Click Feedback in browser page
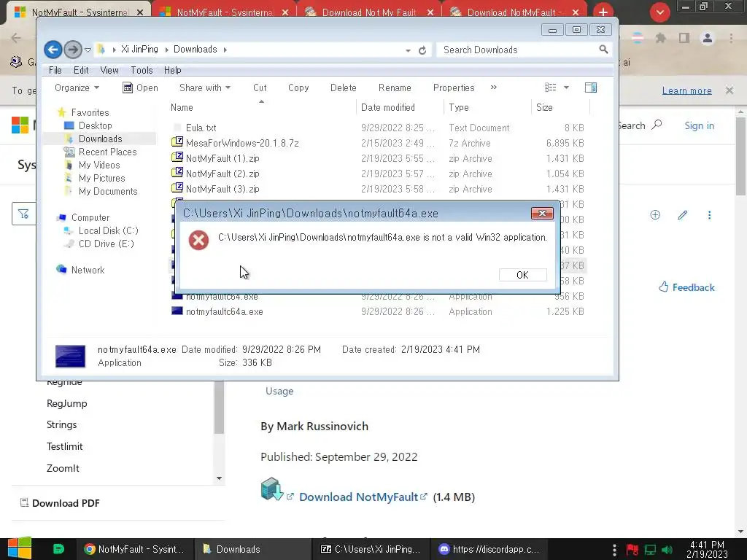 click(x=686, y=287)
